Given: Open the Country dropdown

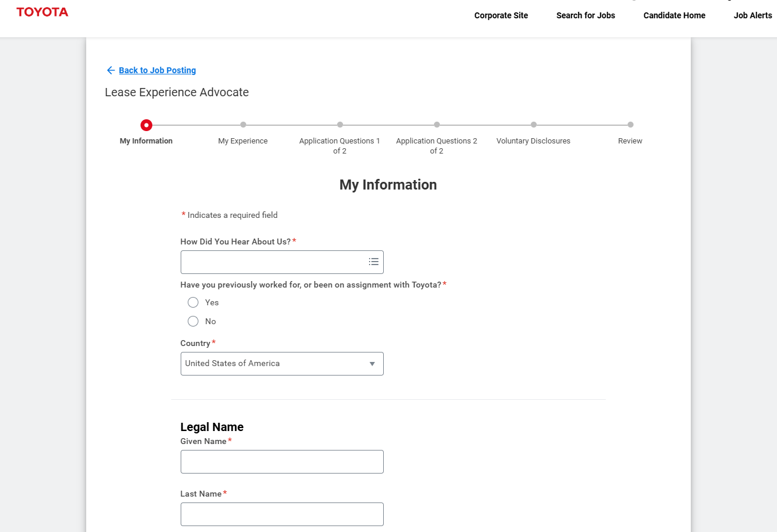Looking at the screenshot, I should [x=282, y=364].
